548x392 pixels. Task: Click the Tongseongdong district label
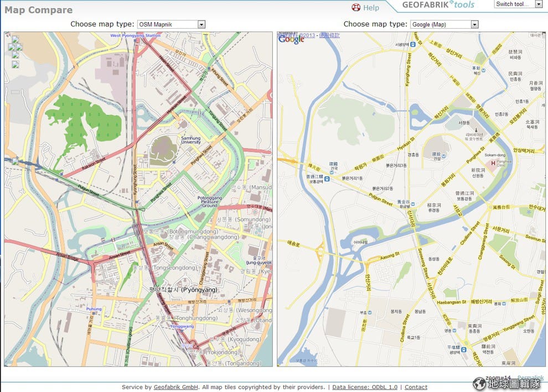pos(165,268)
